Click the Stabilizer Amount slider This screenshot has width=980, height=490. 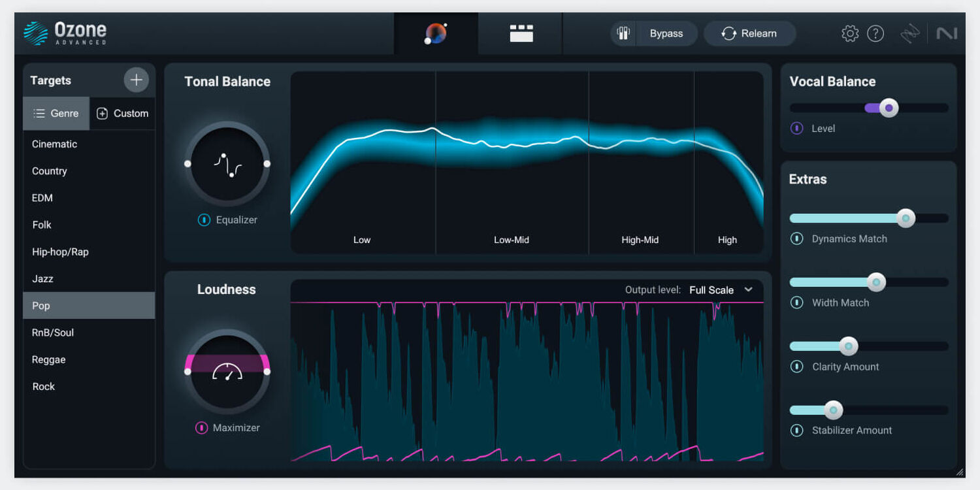point(869,410)
